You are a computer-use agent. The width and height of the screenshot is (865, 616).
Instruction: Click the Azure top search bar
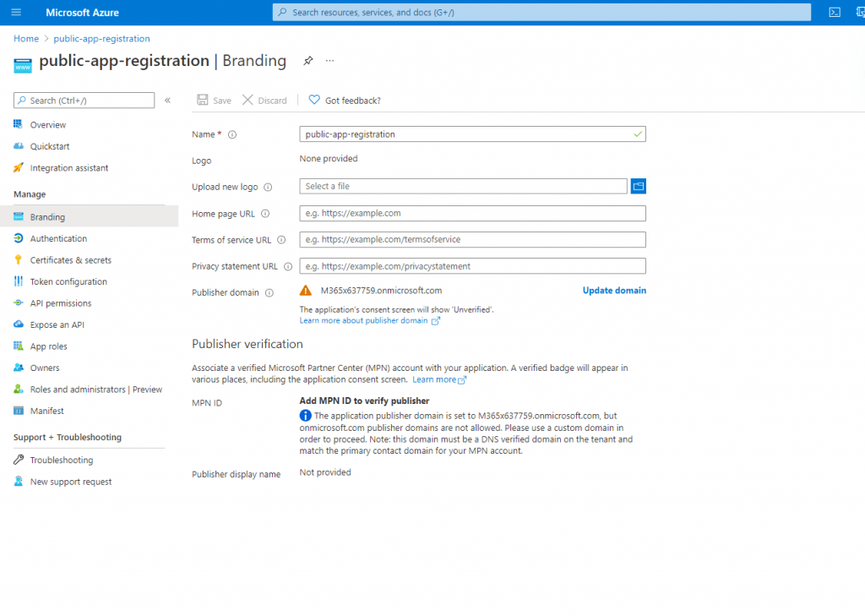pos(541,13)
